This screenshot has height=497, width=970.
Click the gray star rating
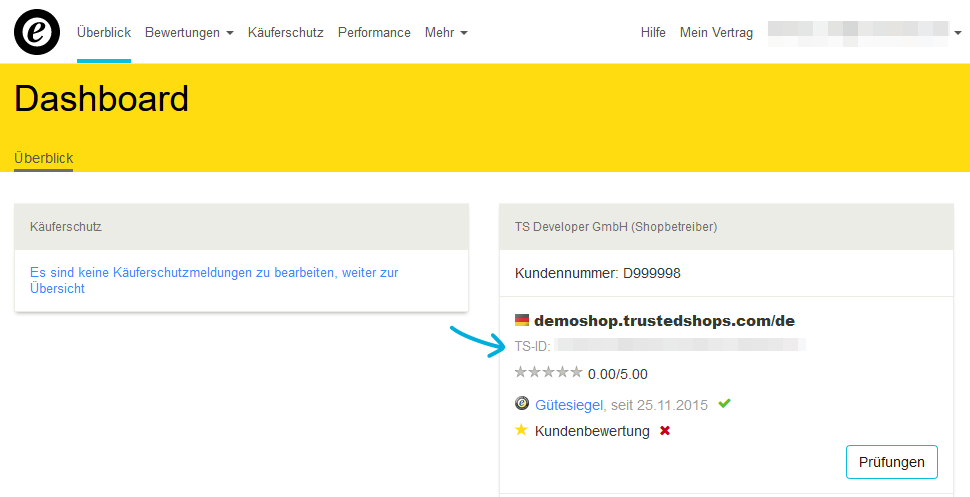(x=549, y=372)
